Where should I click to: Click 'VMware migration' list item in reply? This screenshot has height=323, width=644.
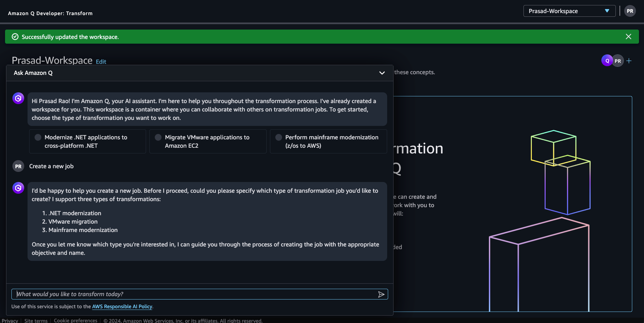(x=73, y=222)
